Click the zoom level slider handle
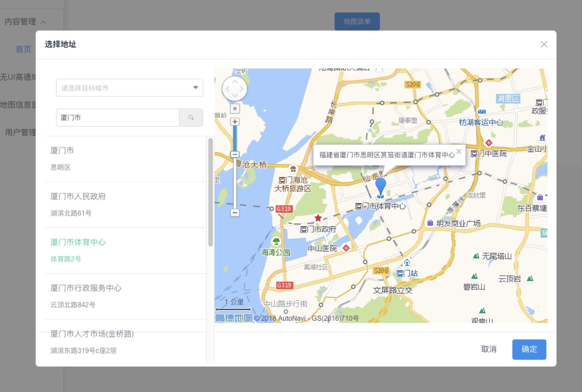 tap(235, 154)
